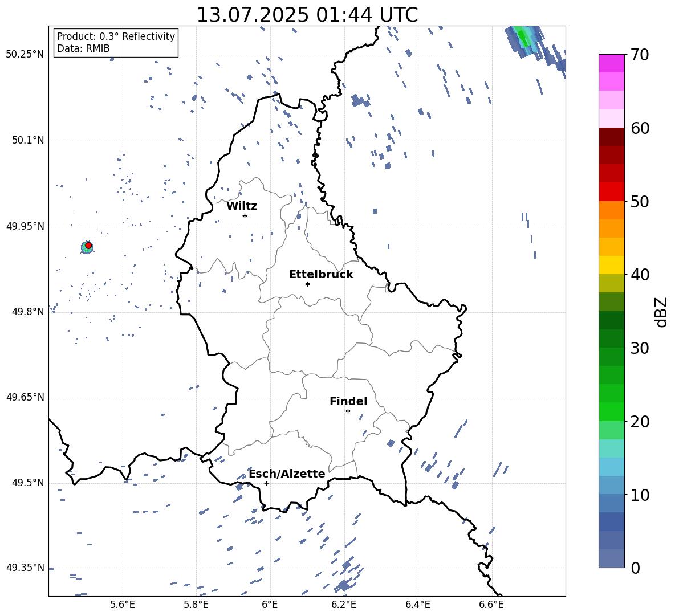Click the longitude label 5.6°E
Image resolution: width=675 pixels, height=616 pixels.
click(x=123, y=605)
